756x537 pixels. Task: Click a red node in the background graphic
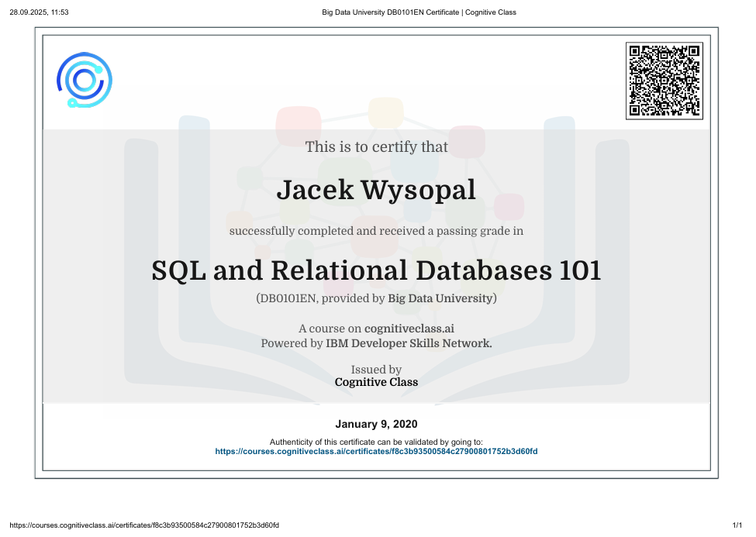(297, 124)
